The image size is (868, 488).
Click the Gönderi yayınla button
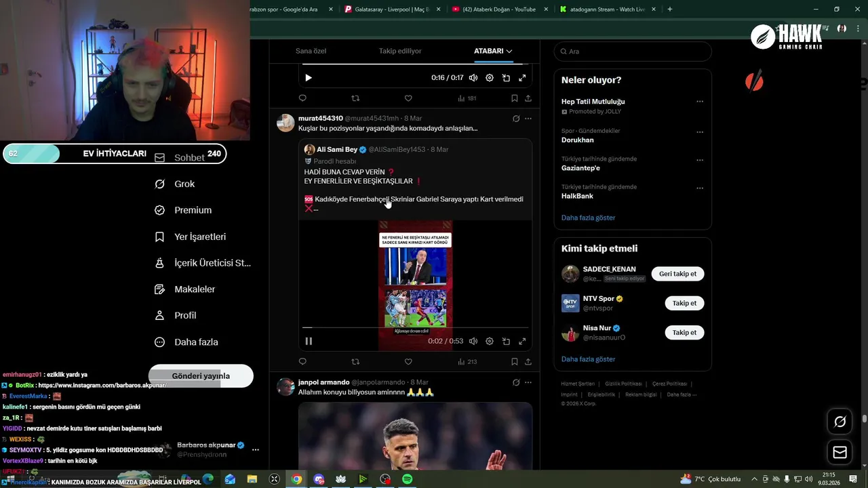click(x=201, y=376)
